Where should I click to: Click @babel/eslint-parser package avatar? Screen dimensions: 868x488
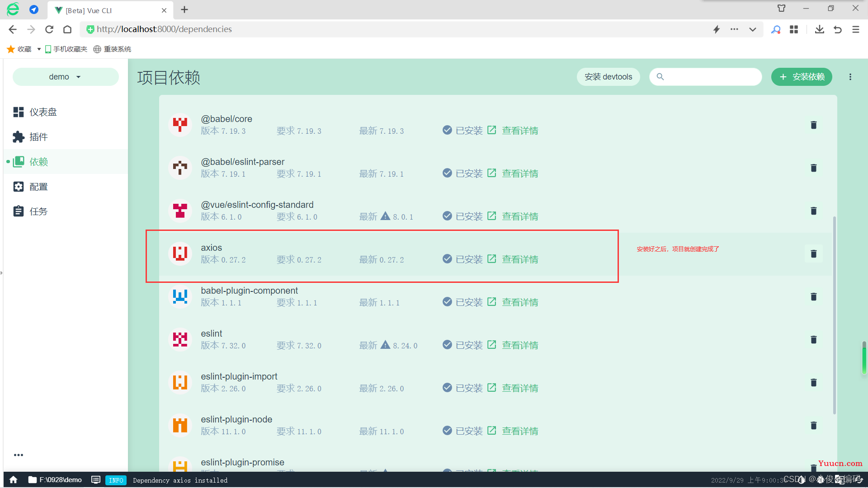coord(180,168)
